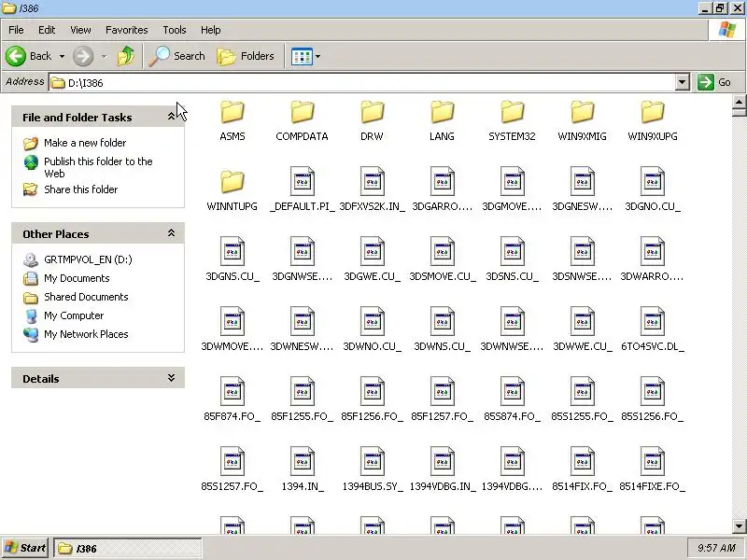Click the grey Forward arrow button
The width and height of the screenshot is (747, 560).
coord(83,56)
